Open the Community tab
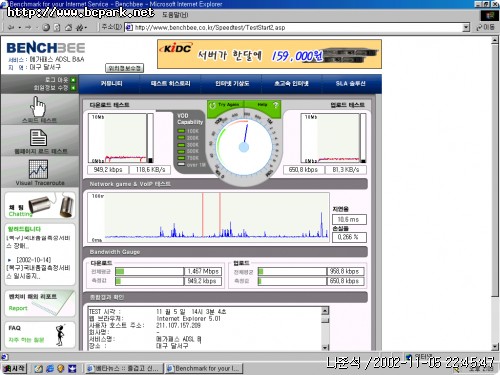500x375 pixels. tap(112, 83)
